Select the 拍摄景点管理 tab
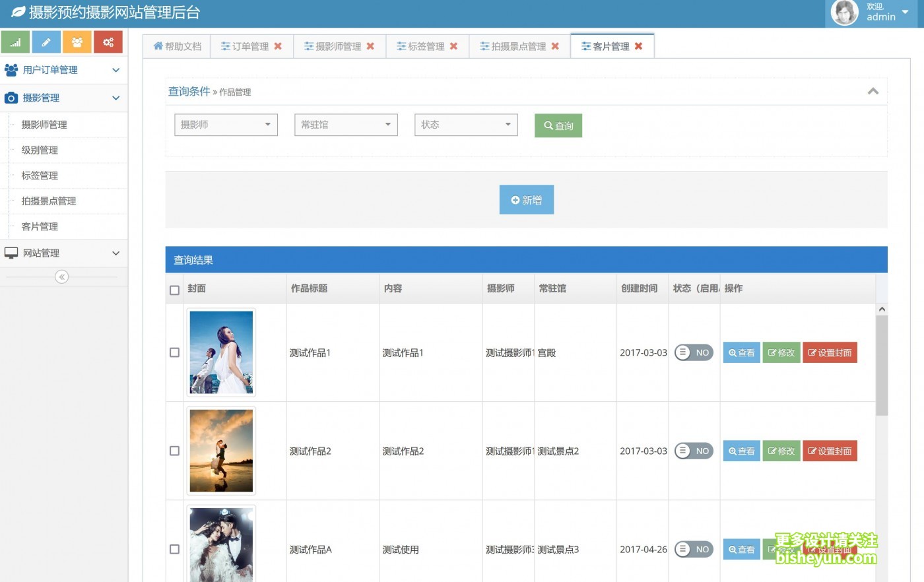The image size is (924, 582). point(519,46)
